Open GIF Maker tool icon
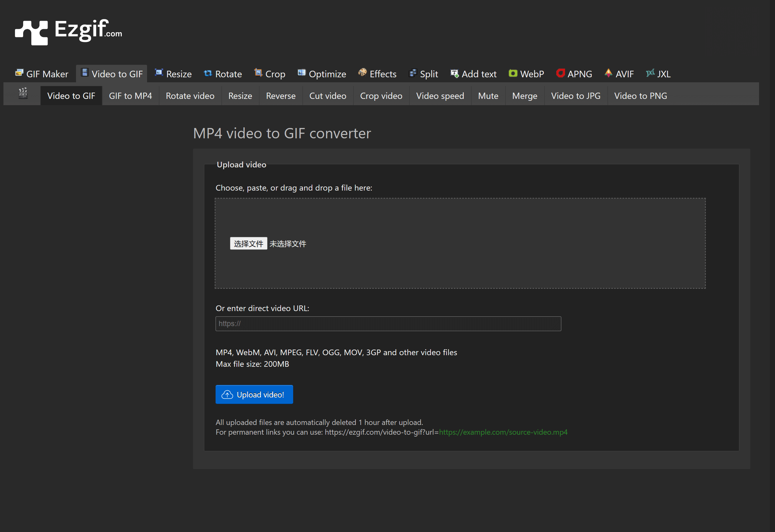Screen dimensions: 775x532 coord(19,73)
